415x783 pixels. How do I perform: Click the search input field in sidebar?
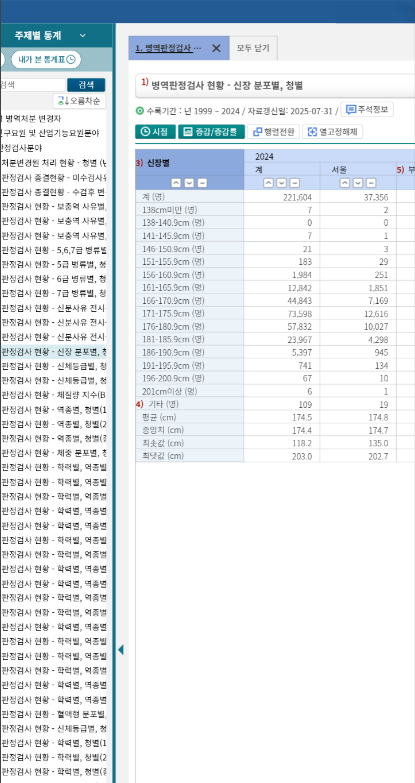tap(32, 85)
